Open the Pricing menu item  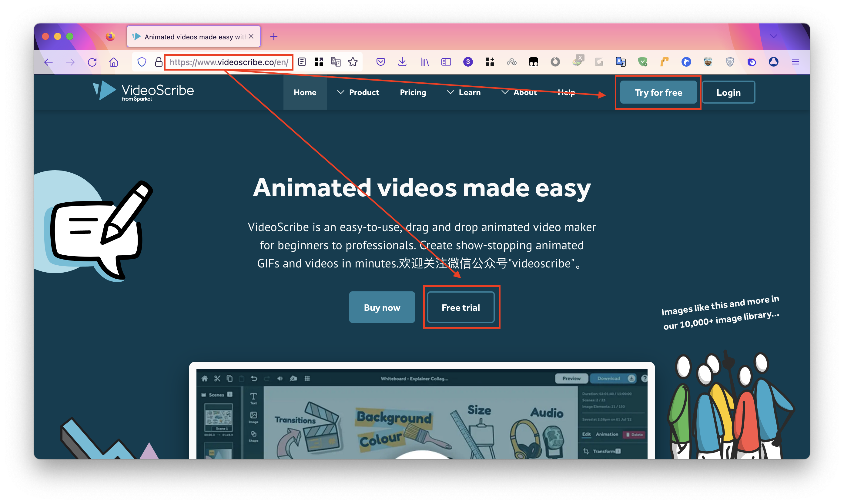point(413,92)
